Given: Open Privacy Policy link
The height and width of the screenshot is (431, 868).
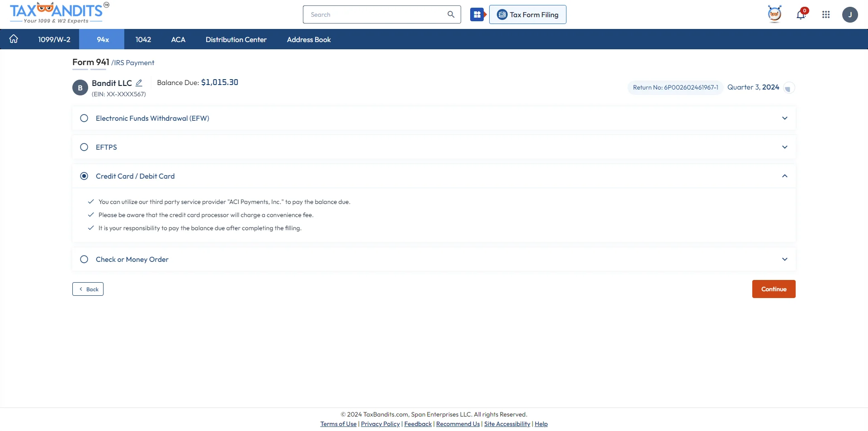Looking at the screenshot, I should pyautogui.click(x=380, y=424).
